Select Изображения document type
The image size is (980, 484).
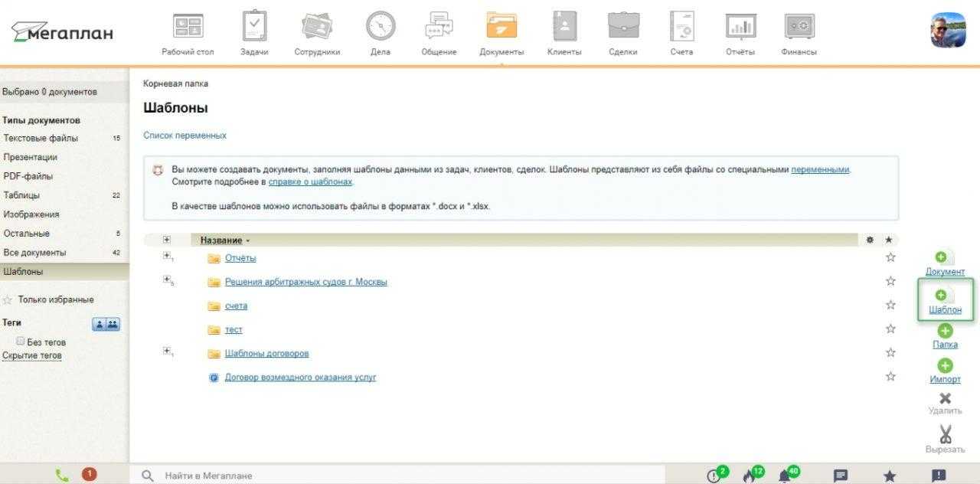pos(31,214)
